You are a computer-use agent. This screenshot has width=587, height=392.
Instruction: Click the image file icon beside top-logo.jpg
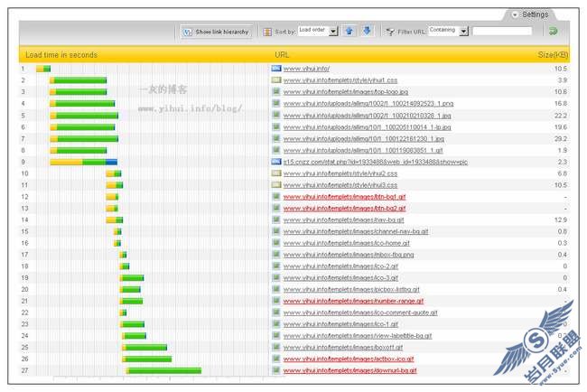tap(277, 92)
